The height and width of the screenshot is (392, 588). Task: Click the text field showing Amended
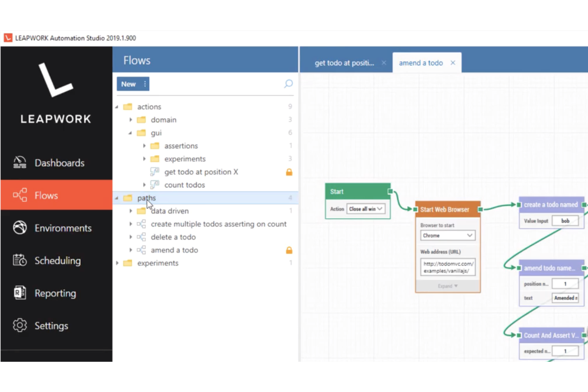tap(565, 298)
